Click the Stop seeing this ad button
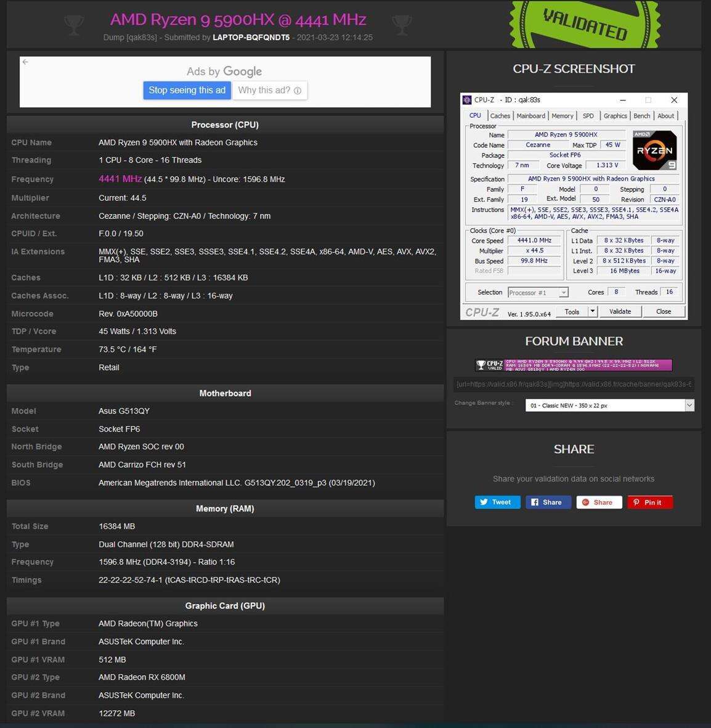 click(x=187, y=90)
